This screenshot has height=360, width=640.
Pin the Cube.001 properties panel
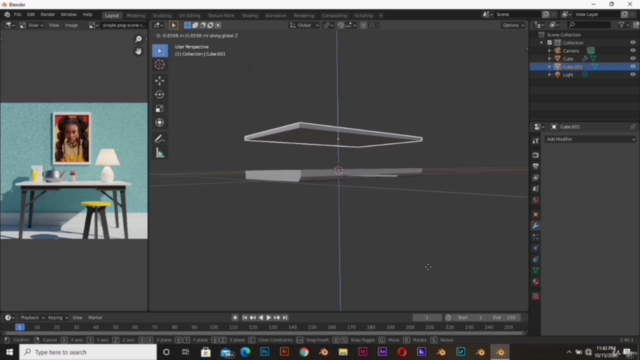point(632,127)
